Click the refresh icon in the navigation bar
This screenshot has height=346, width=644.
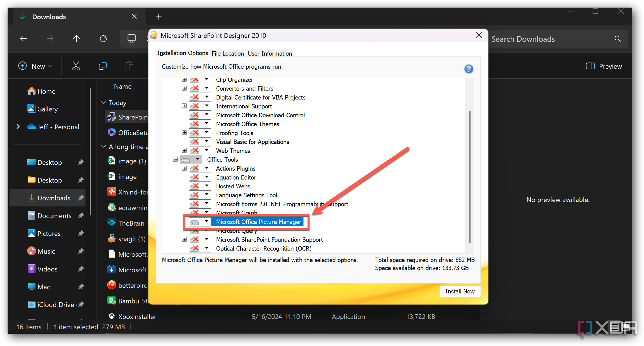[103, 38]
